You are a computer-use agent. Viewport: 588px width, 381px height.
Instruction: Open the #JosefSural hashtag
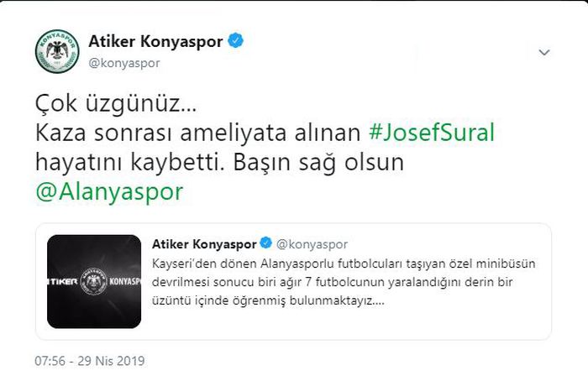point(432,133)
